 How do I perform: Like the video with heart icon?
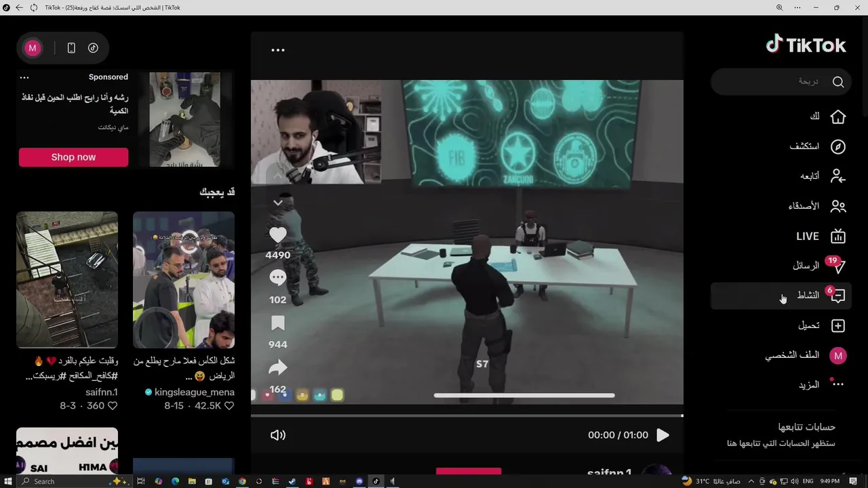(x=278, y=235)
